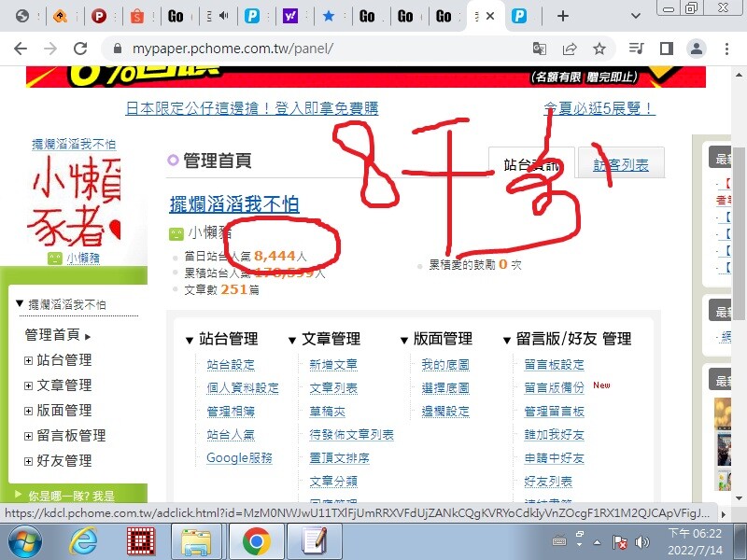Open Internet Explorer from the taskbar

coord(83,540)
